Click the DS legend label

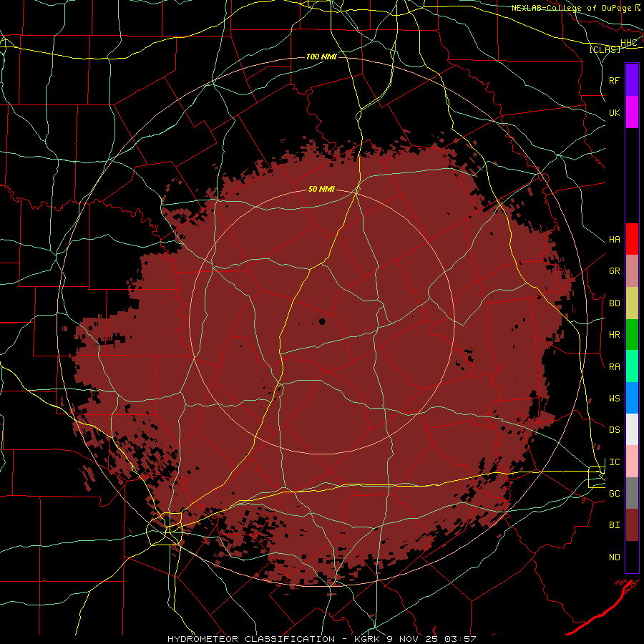614,430
